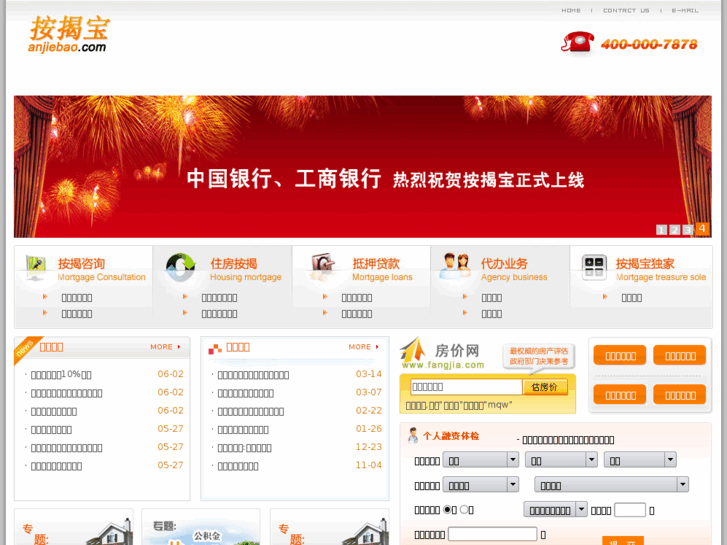Open the CONTACT US link

pos(626,10)
